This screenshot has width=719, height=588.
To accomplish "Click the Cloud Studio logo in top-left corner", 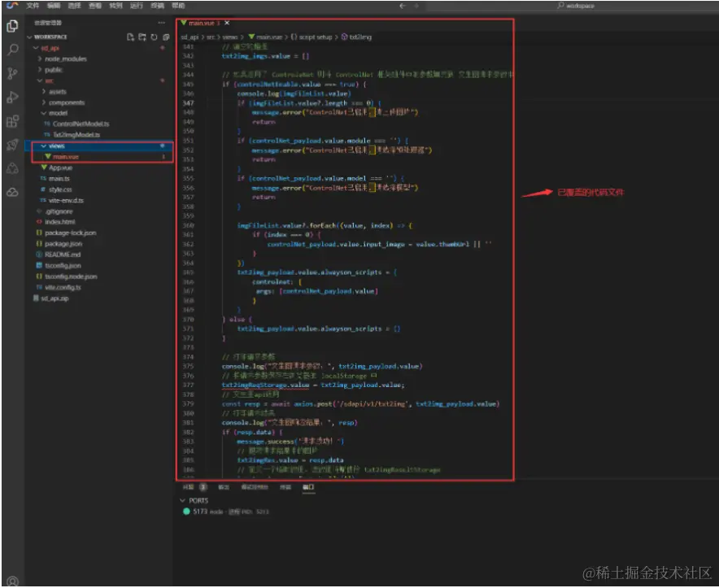I will [12, 5].
